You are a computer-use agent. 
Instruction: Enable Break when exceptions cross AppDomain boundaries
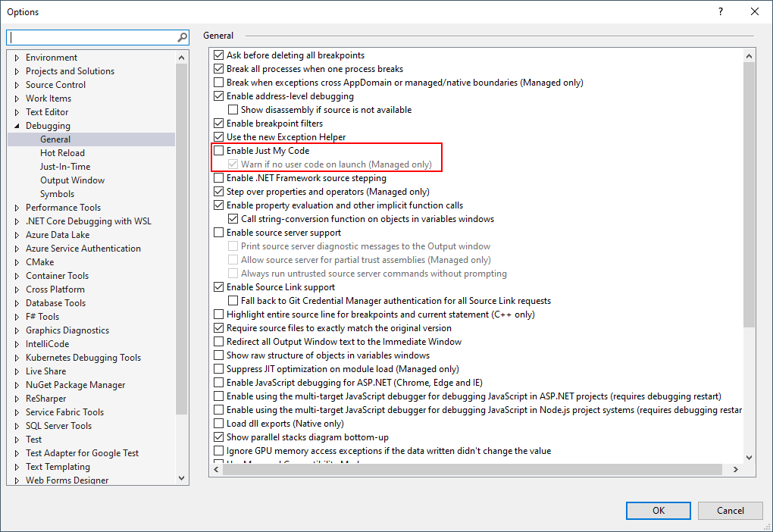coord(218,83)
